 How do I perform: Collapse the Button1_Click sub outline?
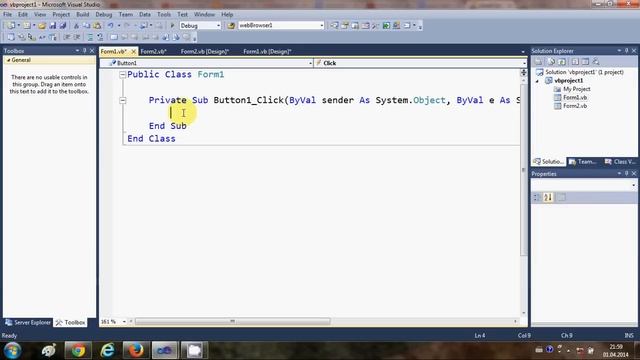[x=122, y=100]
